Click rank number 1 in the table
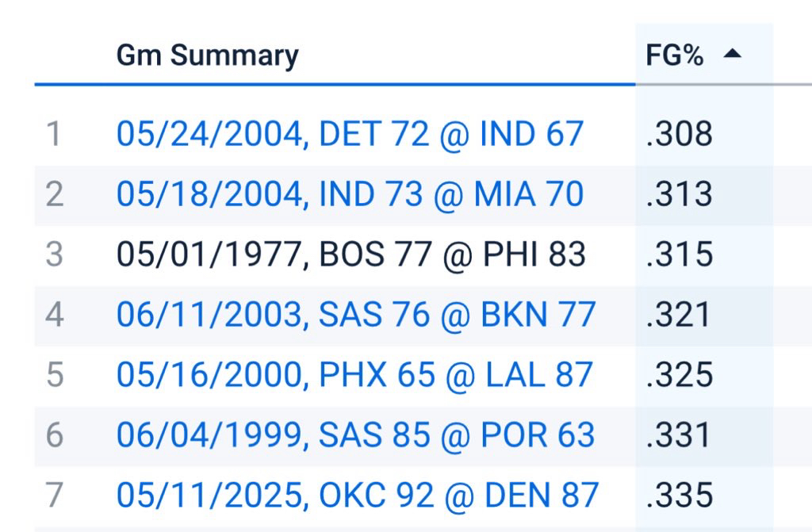The width and height of the screenshot is (812, 532). 54,134
